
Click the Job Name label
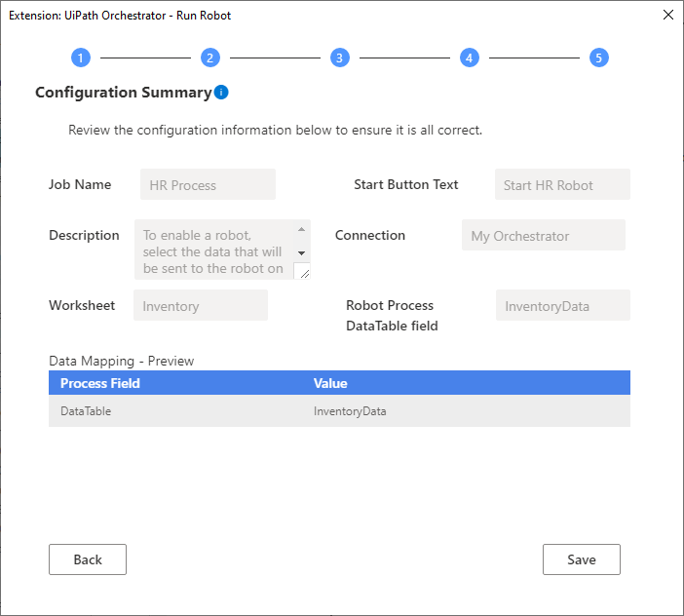[x=80, y=184]
